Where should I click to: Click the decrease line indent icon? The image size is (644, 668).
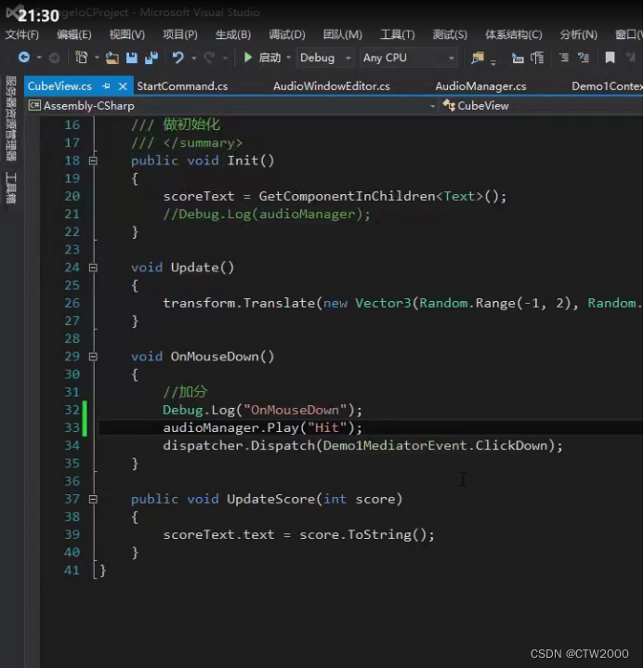coord(518,58)
